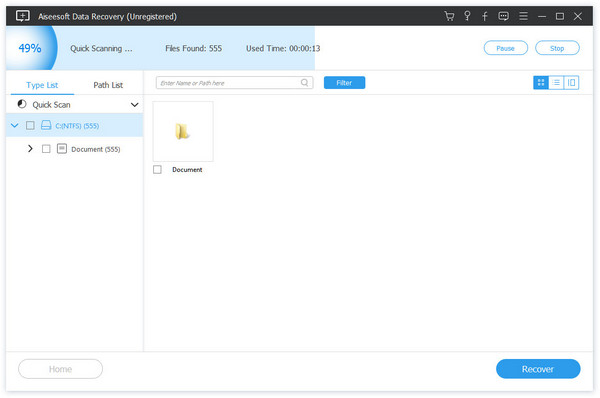600x398 pixels.
Task: Pause the scanning process
Action: [505, 48]
